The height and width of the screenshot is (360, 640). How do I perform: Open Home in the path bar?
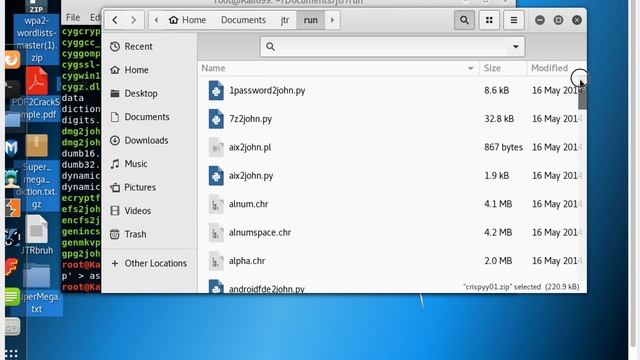coord(187,20)
